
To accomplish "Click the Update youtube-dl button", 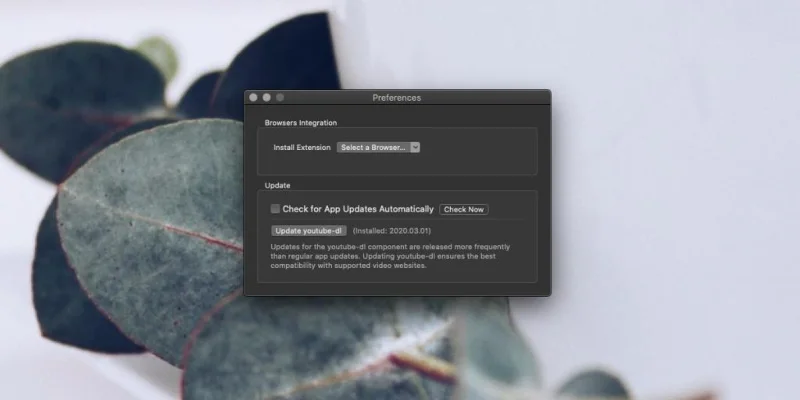I will pos(309,231).
